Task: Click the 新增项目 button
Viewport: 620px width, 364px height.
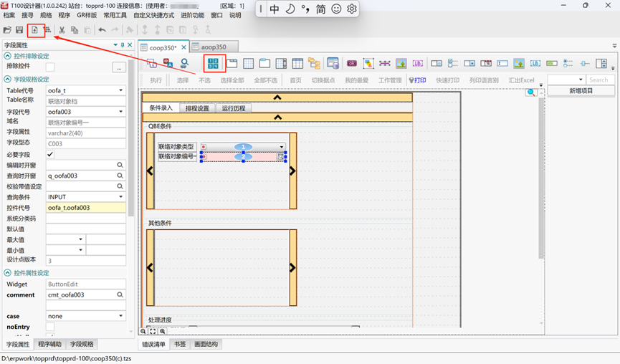Action: (x=581, y=91)
